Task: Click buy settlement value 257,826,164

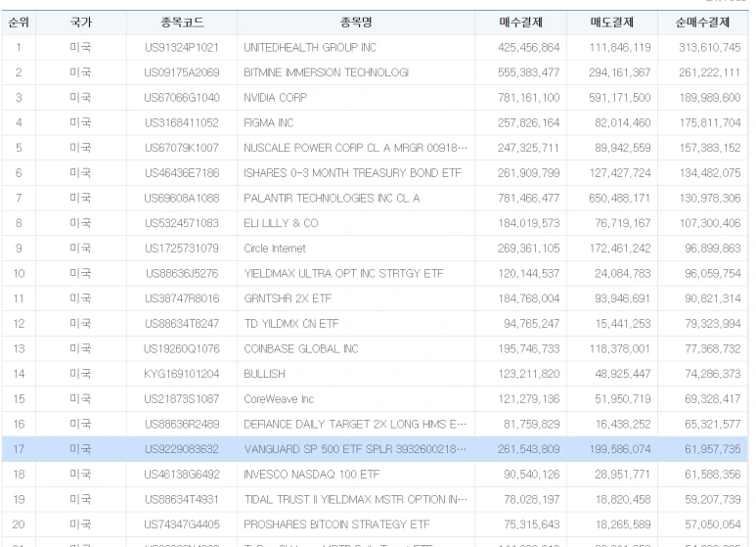Action: (x=528, y=123)
